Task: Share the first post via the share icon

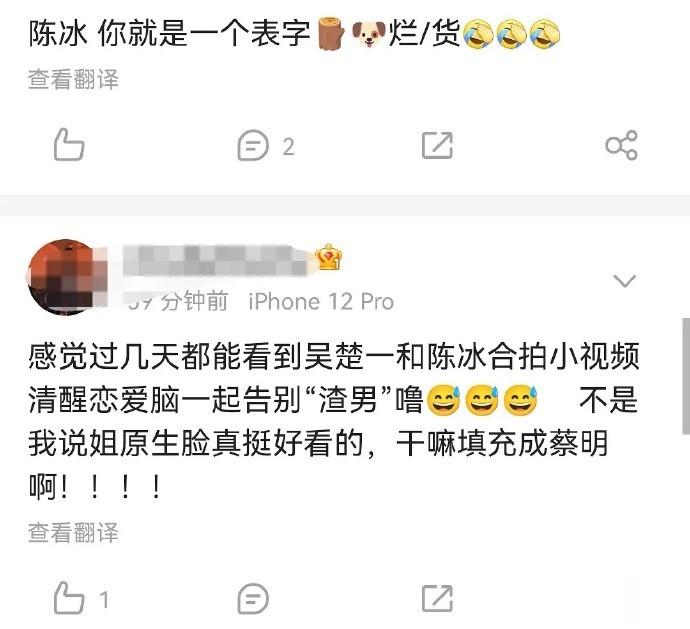Action: pos(621,145)
